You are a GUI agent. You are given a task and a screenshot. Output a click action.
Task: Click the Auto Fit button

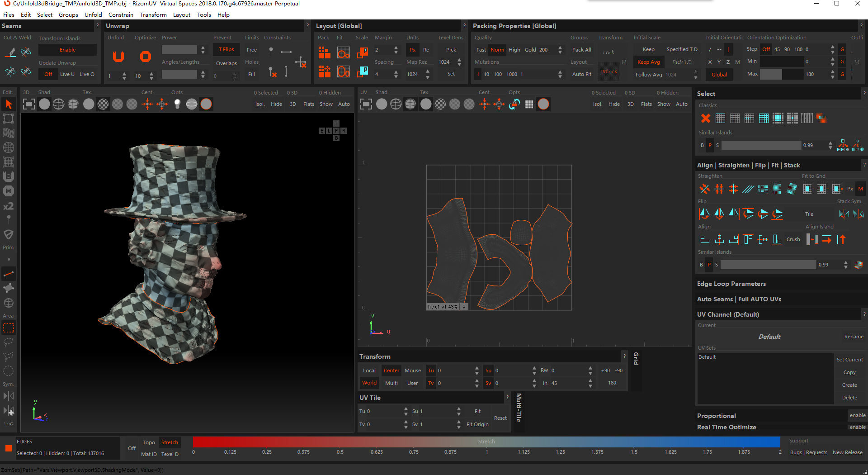(581, 74)
